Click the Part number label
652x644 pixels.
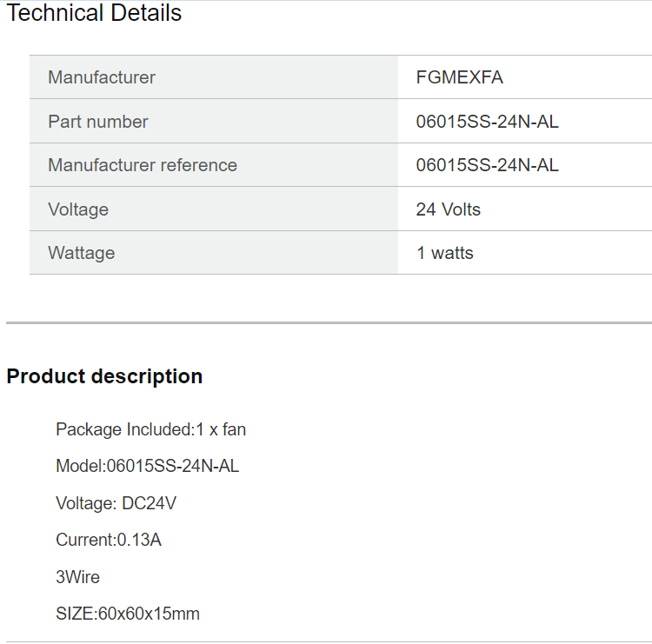(98, 122)
